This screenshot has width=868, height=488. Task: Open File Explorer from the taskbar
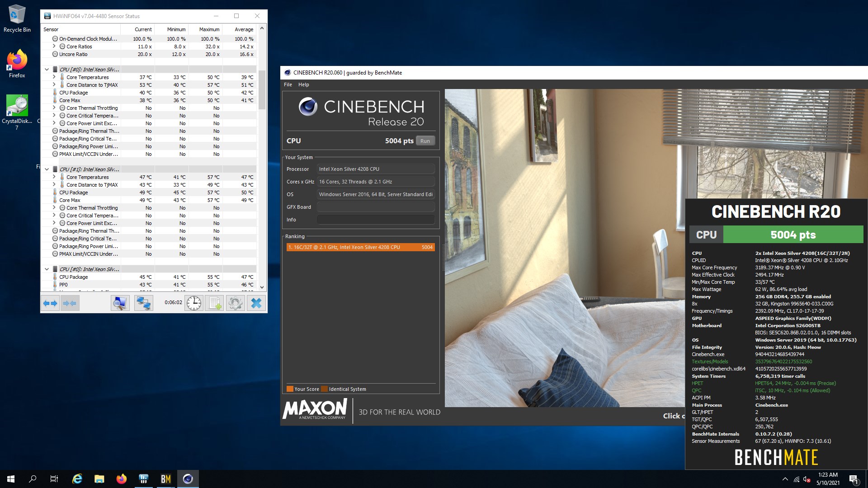click(x=99, y=479)
